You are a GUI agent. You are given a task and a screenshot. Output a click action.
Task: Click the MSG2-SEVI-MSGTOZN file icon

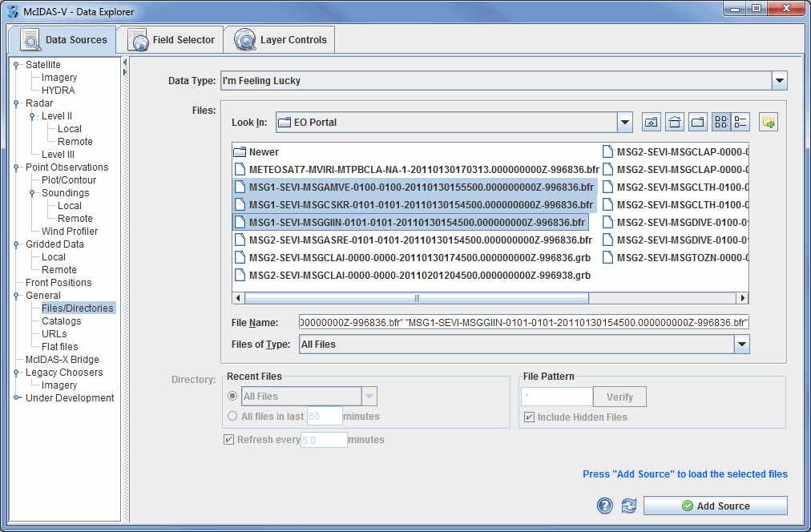click(x=607, y=257)
